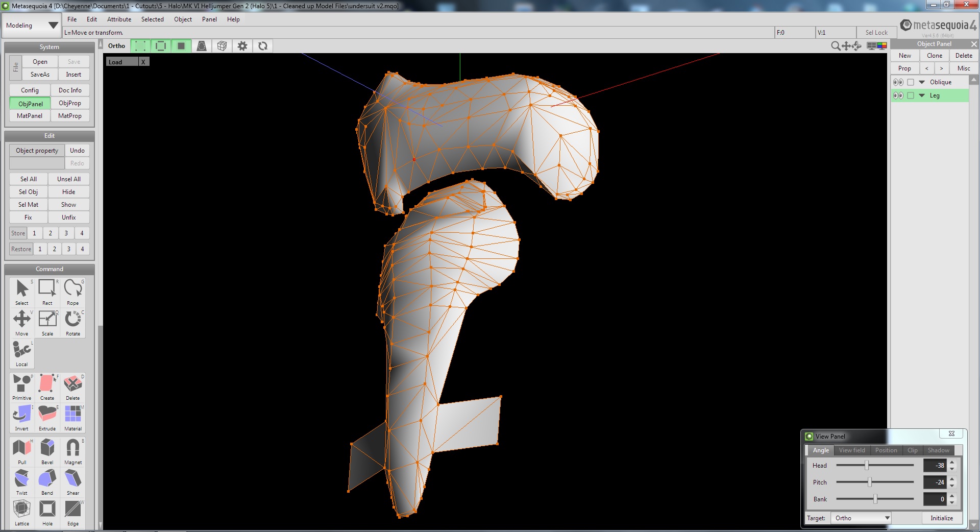The height and width of the screenshot is (532, 980).
Task: Select the Scale command
Action: click(47, 323)
